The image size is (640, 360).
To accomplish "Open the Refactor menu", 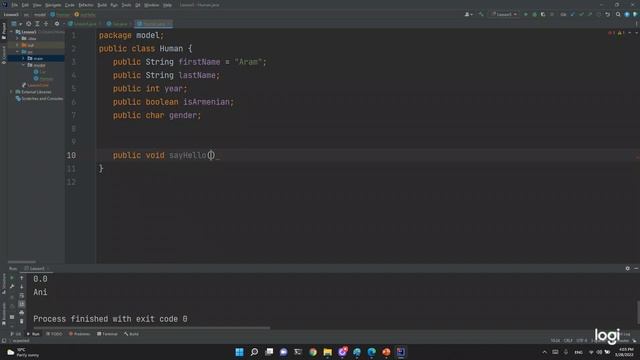I will (86, 5).
